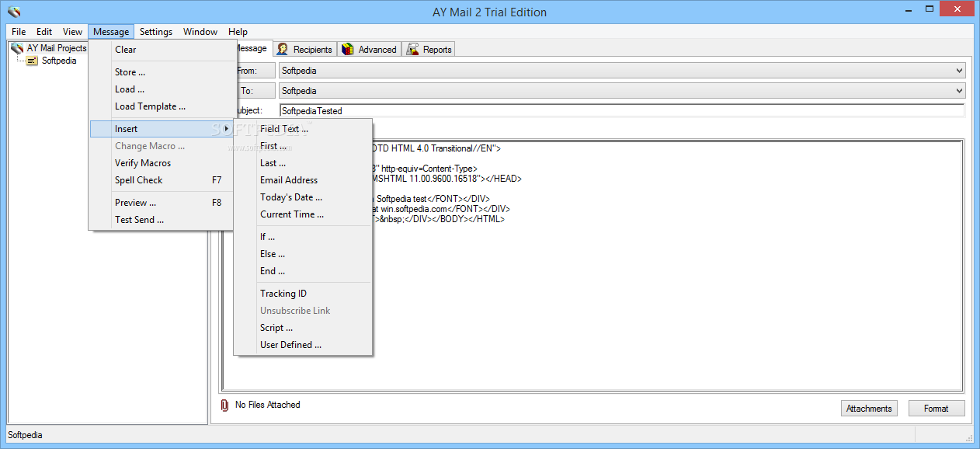
Task: Insert Script ... macro
Action: click(304, 328)
